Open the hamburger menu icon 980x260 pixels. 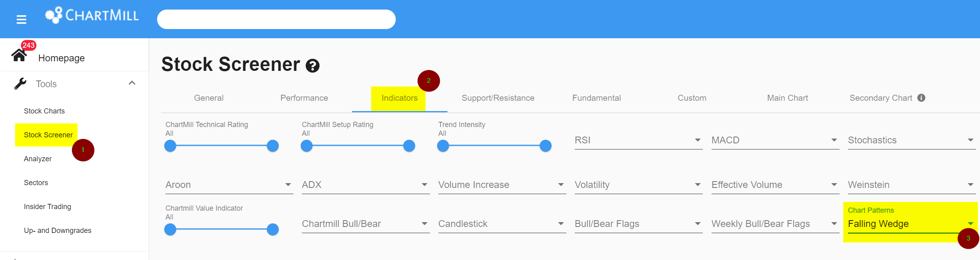[21, 19]
